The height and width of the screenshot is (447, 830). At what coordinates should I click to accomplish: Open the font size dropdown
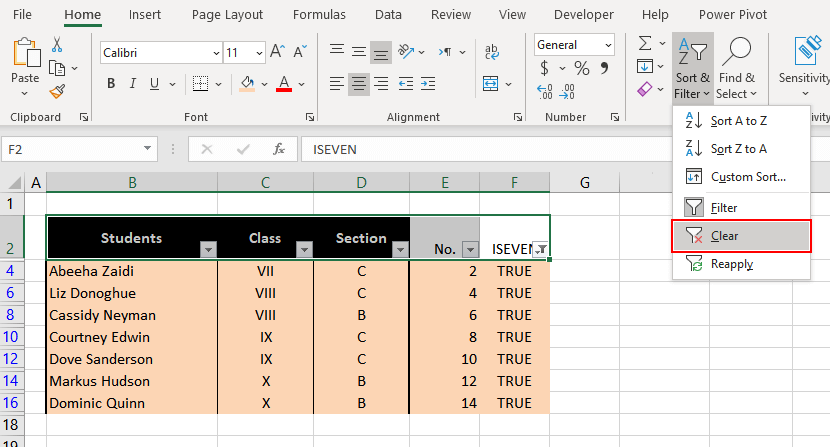point(259,53)
